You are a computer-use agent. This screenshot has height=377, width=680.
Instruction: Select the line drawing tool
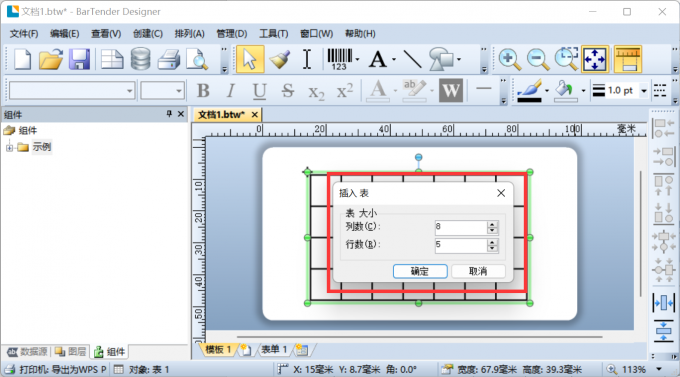pos(412,59)
